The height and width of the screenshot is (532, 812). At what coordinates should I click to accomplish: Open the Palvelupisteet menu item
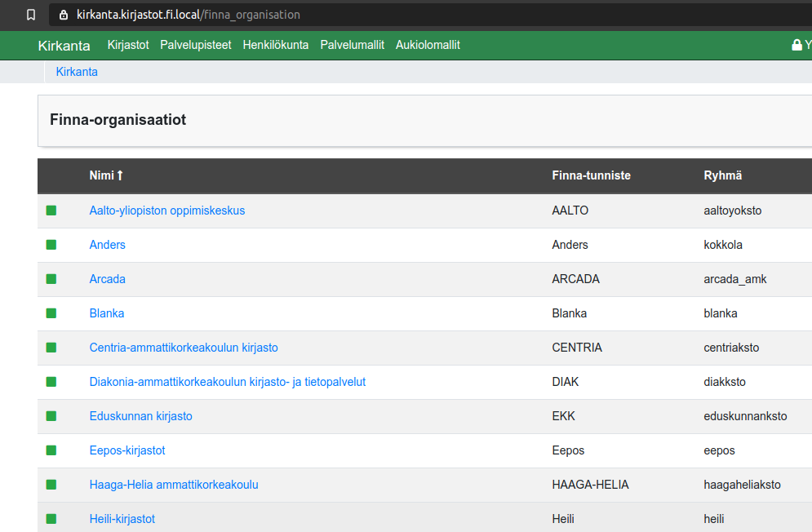[196, 45]
